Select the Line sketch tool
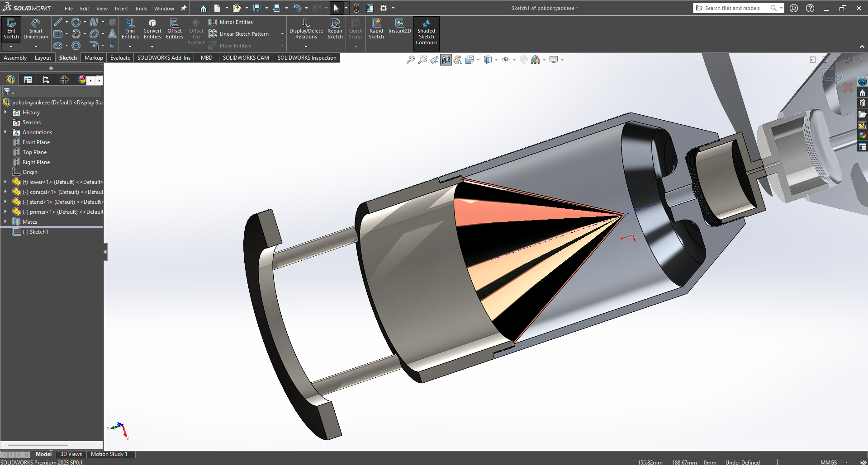The image size is (868, 465). 58,22
